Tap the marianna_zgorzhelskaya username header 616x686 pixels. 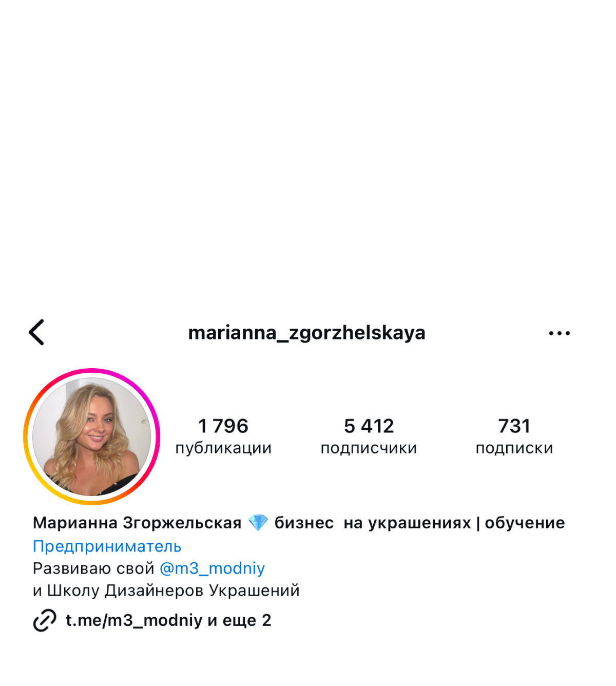[x=307, y=333]
